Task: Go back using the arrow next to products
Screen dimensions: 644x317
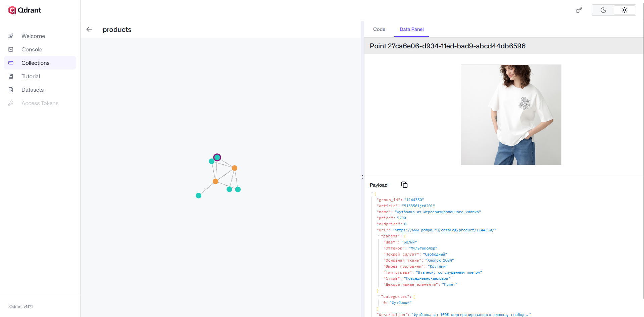Action: pyautogui.click(x=89, y=29)
